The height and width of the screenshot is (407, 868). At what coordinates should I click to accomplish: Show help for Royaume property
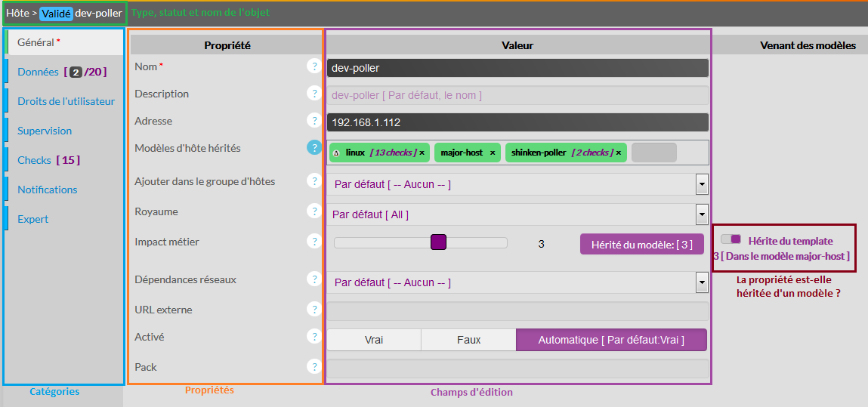click(x=314, y=211)
